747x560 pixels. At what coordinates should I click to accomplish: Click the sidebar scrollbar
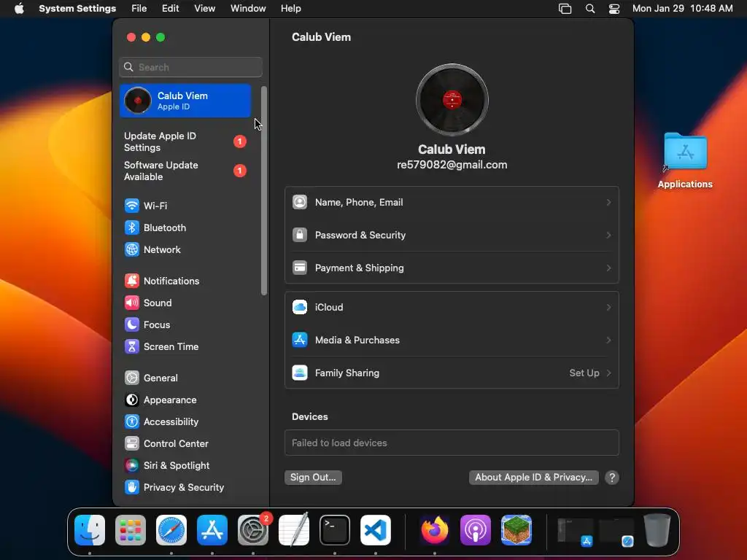pos(264,190)
